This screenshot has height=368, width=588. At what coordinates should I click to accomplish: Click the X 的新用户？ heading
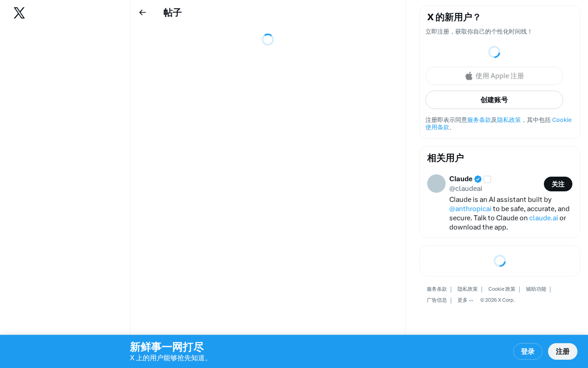(x=454, y=17)
